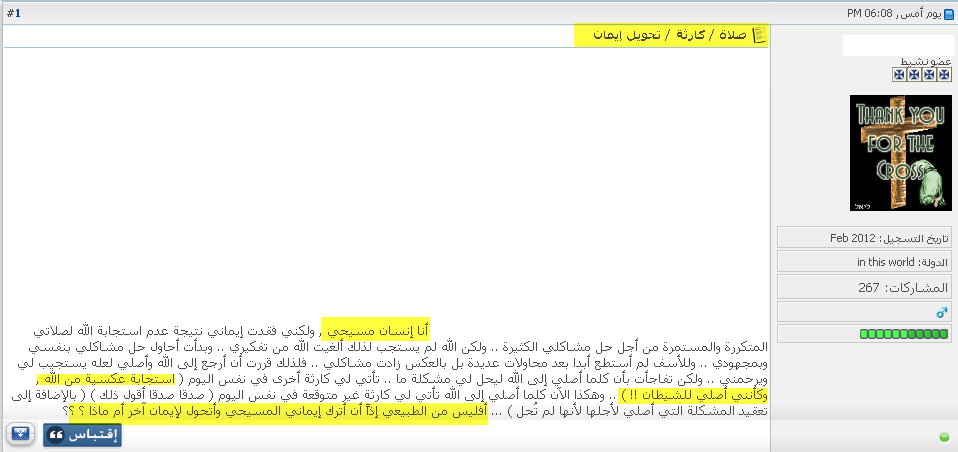This screenshot has width=958, height=452.
Task: Open the #1 post permalink
Action: (x=13, y=14)
